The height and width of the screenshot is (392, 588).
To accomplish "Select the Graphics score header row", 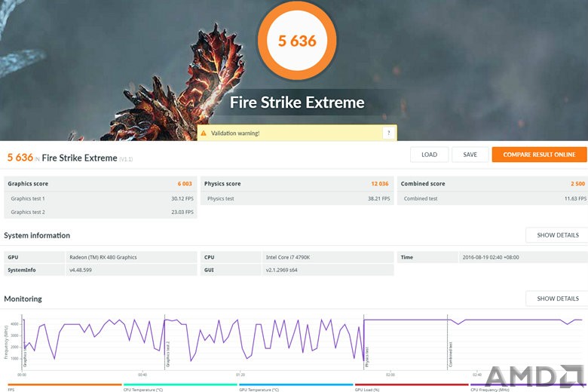I will tap(100, 184).
